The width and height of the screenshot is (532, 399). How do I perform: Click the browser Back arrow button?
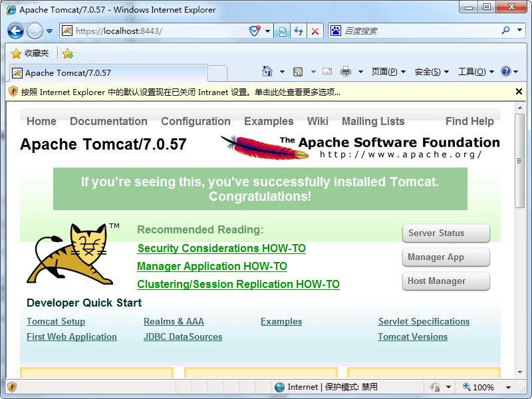coord(15,31)
